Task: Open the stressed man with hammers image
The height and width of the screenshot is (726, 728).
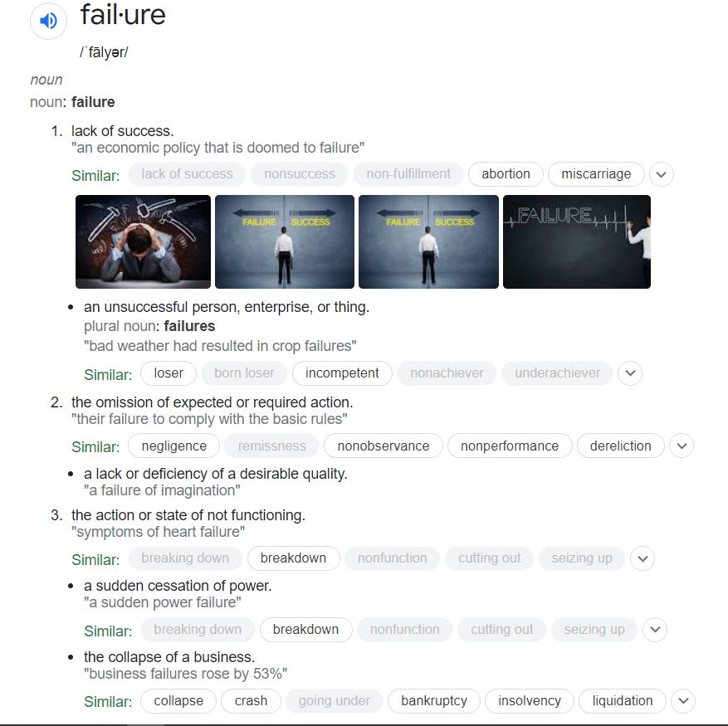Action: point(143,241)
